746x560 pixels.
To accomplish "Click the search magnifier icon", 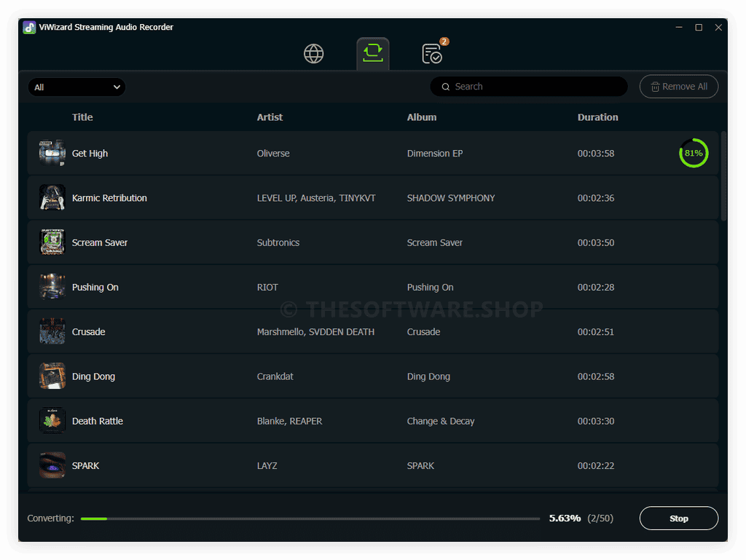I will tap(445, 87).
